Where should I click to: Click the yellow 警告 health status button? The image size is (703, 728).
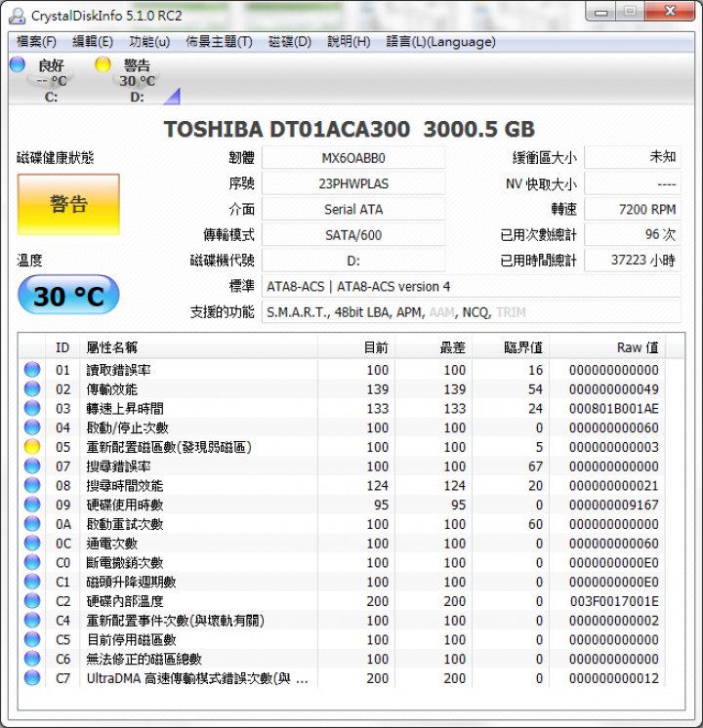click(68, 204)
